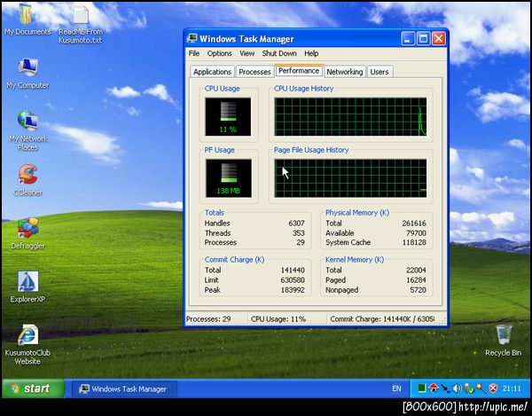Click System Cache value 118128

coord(414,243)
